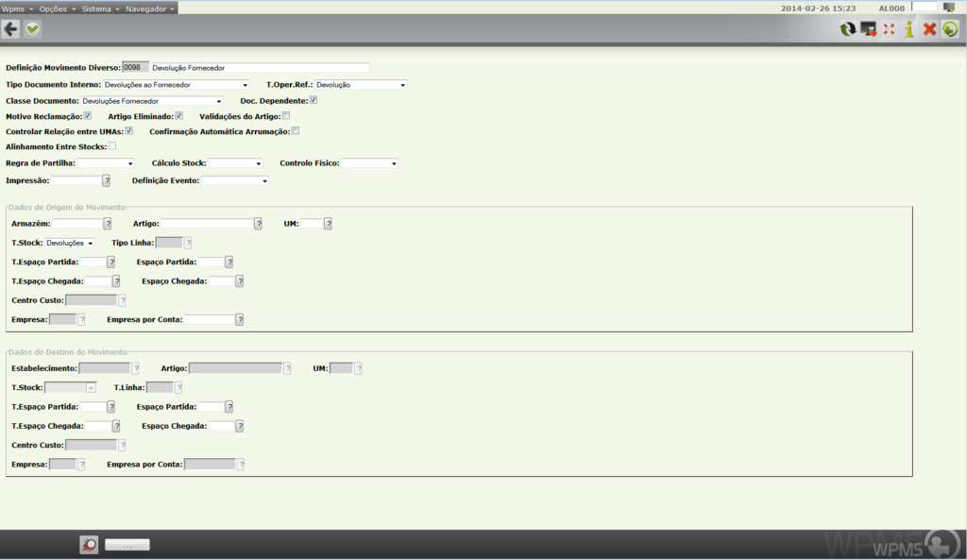This screenshot has height=560, width=967.
Task: Toggle Controlar Relação entre UMAs checkbox
Action: [128, 130]
